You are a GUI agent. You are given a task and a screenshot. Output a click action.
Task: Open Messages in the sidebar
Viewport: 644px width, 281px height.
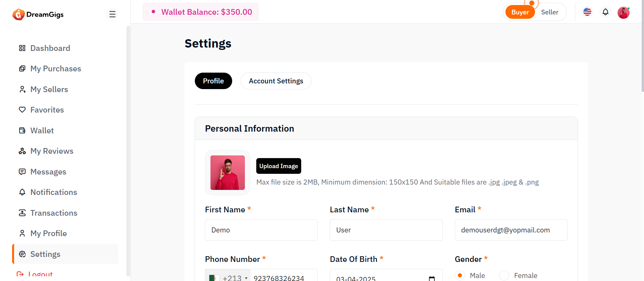[x=48, y=172]
